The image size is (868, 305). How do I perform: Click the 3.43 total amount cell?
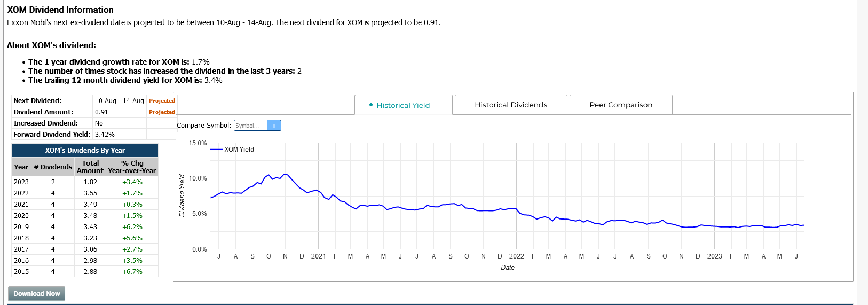point(90,227)
